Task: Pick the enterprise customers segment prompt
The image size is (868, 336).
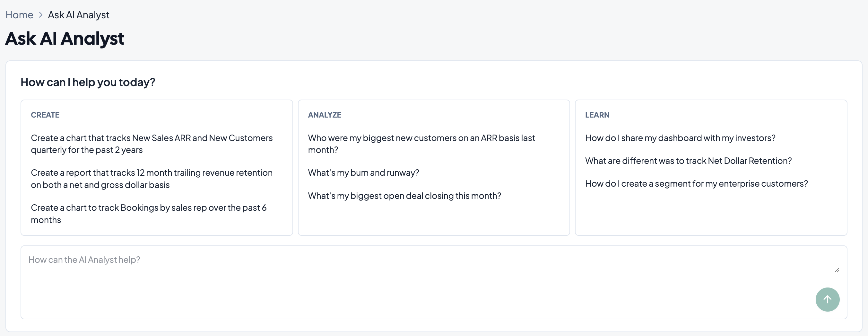Action: coord(696,183)
